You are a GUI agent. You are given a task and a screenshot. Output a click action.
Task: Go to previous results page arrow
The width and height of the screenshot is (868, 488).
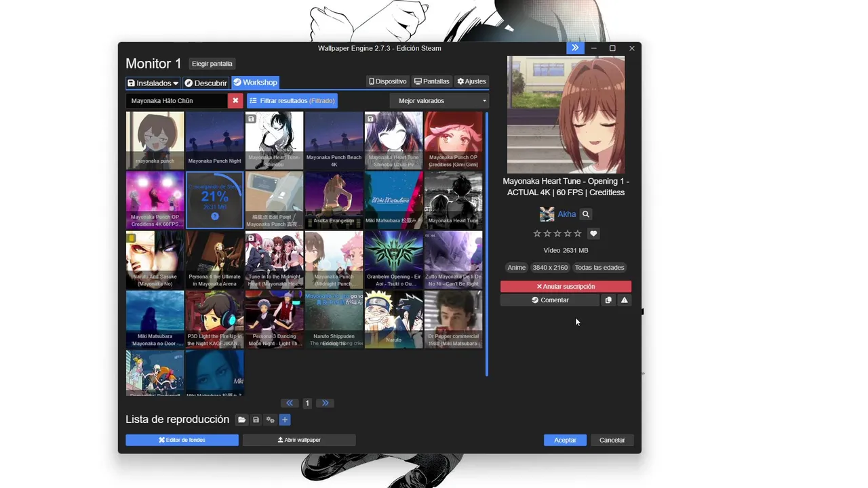pyautogui.click(x=290, y=403)
